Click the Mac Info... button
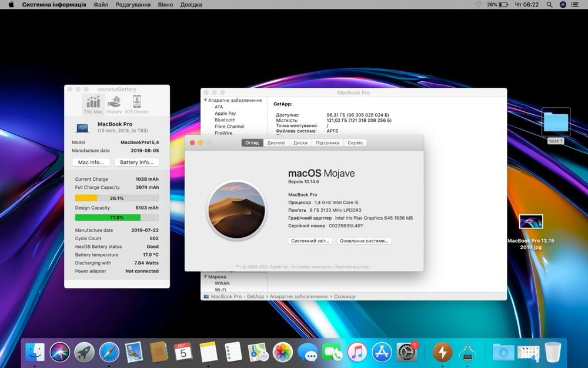 click(x=91, y=163)
